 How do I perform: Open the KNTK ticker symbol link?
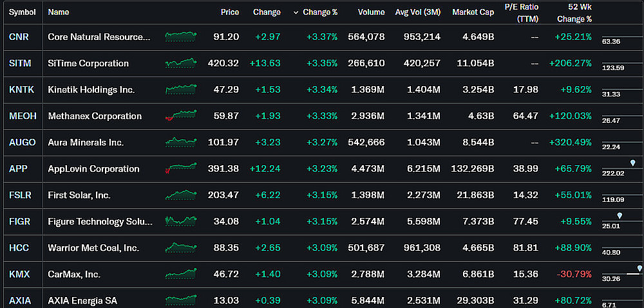click(21, 89)
